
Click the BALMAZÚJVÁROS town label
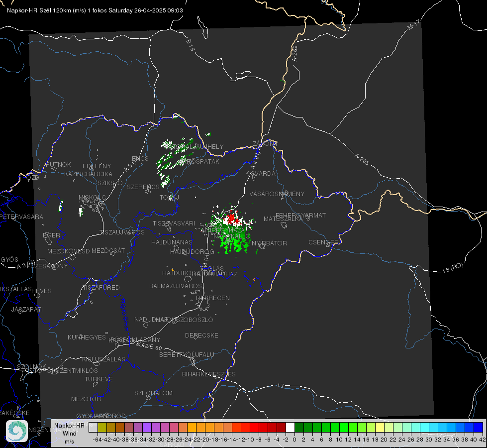coord(176,286)
